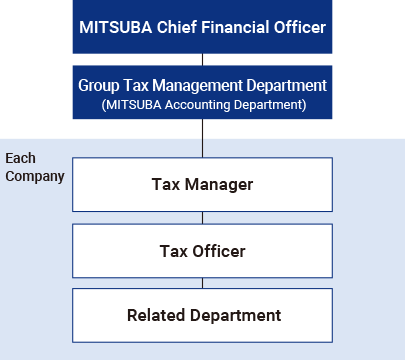
Task: Select the Related Department box
Action: point(202,315)
